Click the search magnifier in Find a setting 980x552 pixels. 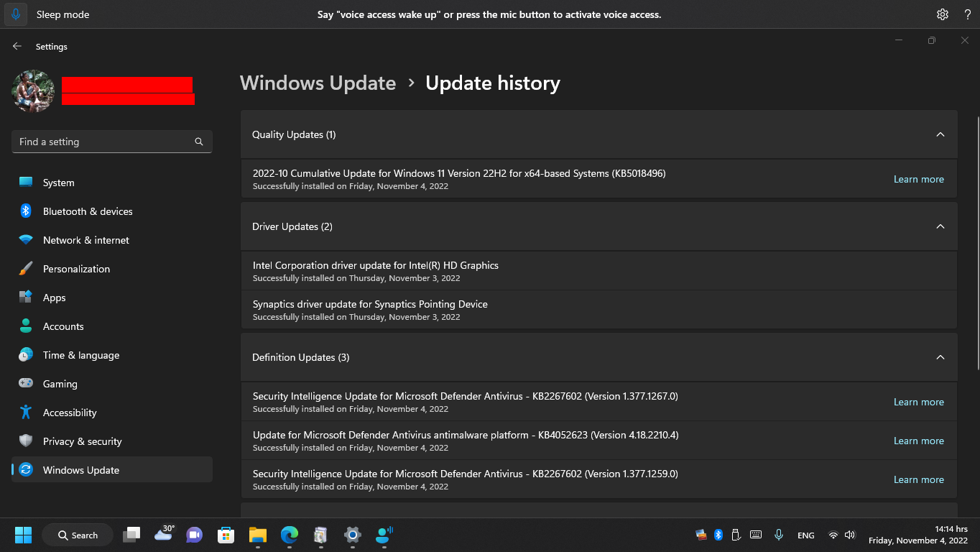(x=199, y=142)
